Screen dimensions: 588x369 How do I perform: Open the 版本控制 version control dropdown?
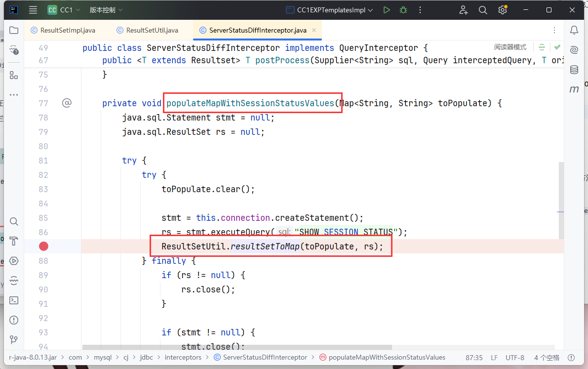click(106, 10)
